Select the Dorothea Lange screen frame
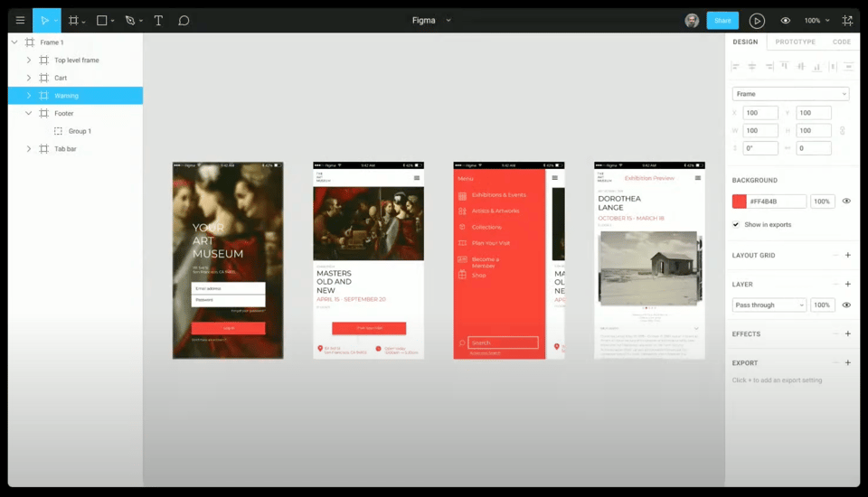The height and width of the screenshot is (497, 868). point(649,260)
